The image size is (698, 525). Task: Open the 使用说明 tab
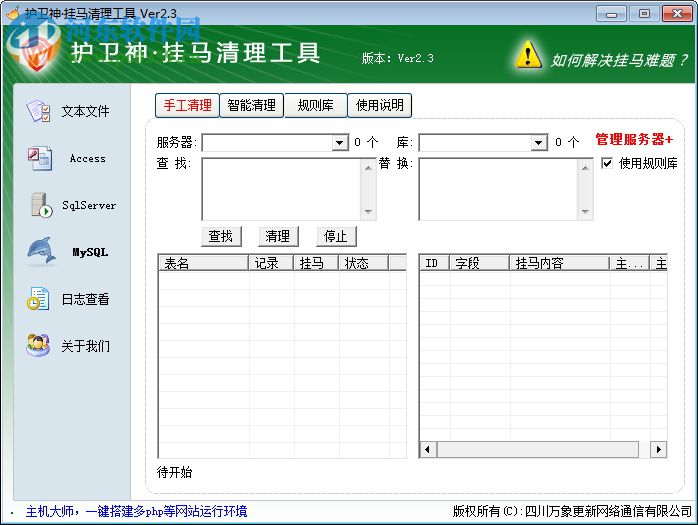pos(380,106)
